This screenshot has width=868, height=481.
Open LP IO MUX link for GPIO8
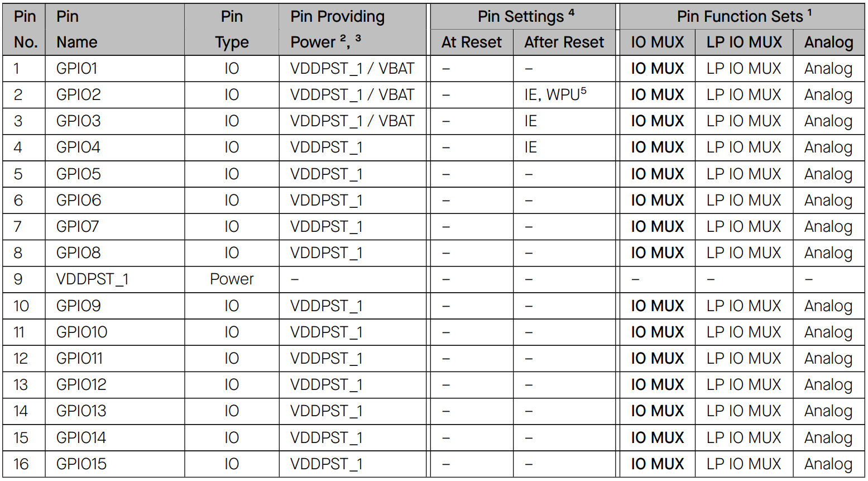(744, 253)
